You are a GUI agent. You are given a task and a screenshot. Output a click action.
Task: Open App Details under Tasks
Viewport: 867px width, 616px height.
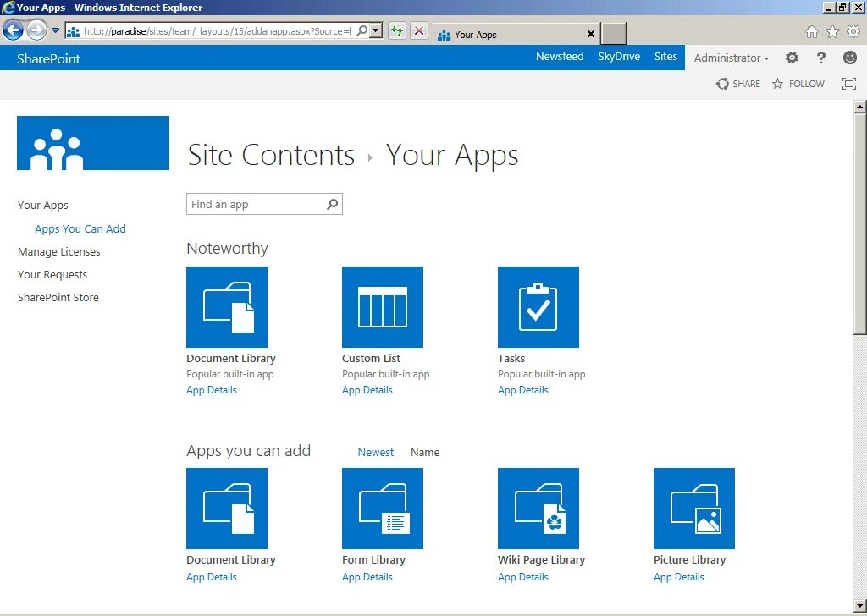(x=523, y=390)
